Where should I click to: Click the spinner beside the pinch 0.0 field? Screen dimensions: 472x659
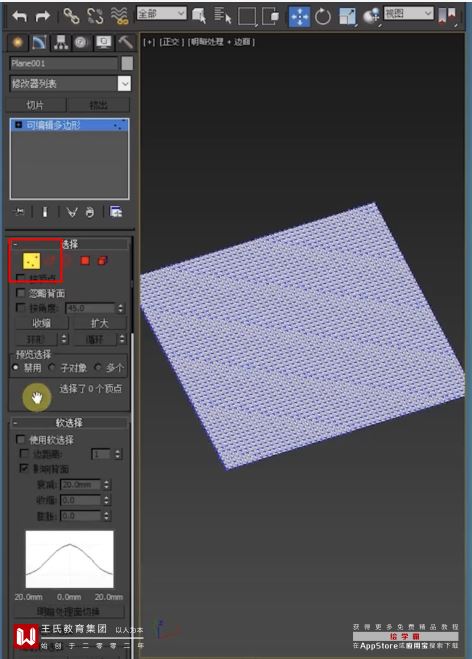pyautogui.click(x=107, y=501)
